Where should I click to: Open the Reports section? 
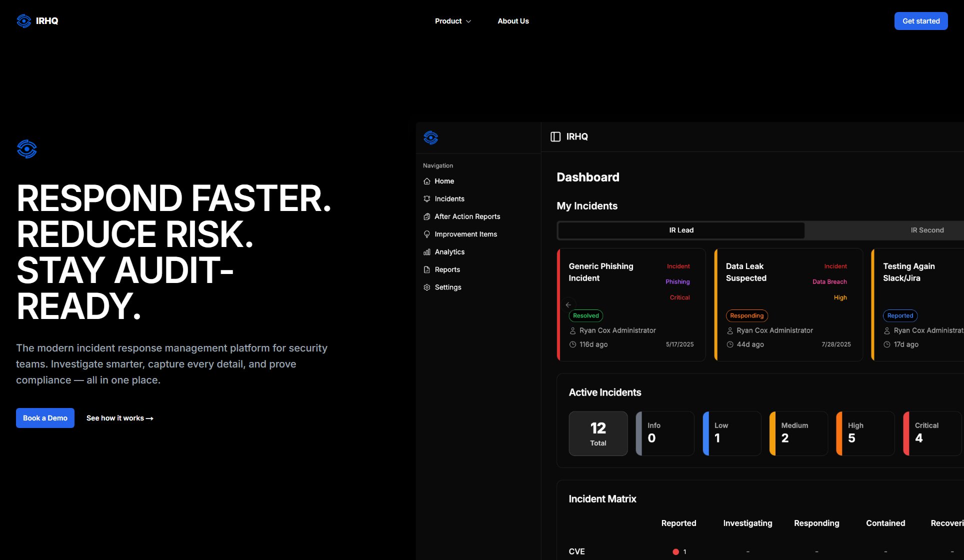[447, 269]
